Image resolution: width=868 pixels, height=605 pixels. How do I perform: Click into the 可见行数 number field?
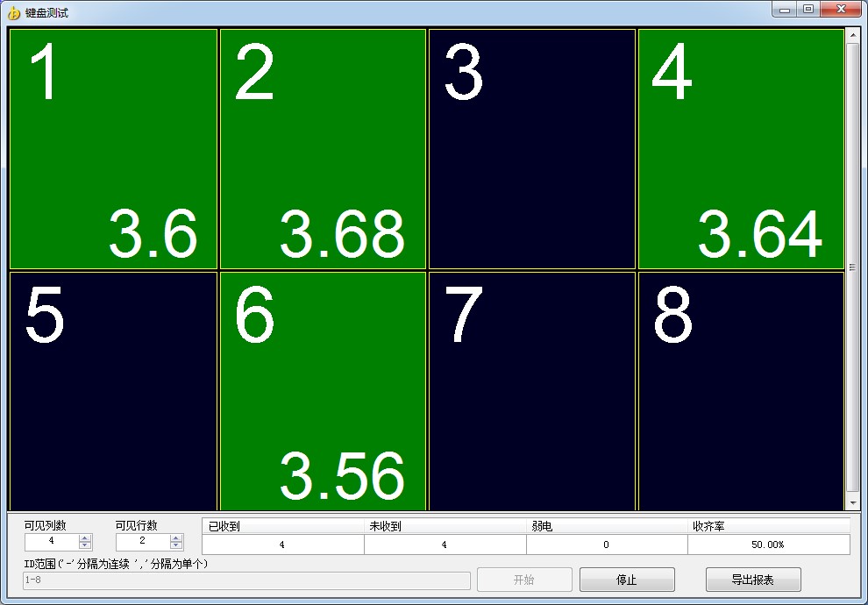pos(143,542)
